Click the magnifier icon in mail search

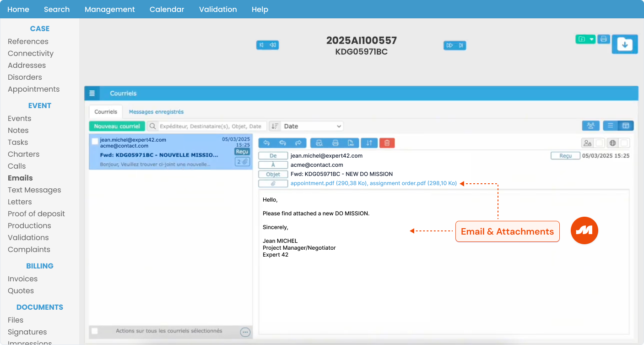pyautogui.click(x=152, y=126)
